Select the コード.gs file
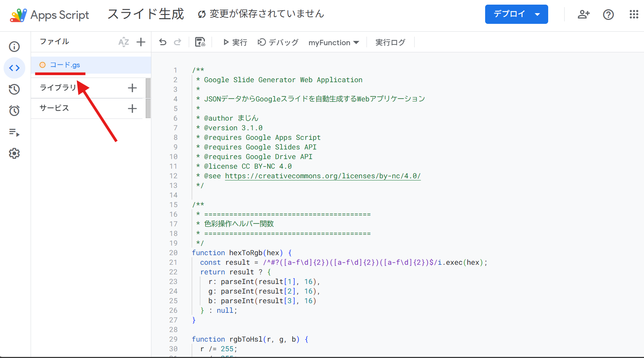This screenshot has height=358, width=644. [65, 65]
